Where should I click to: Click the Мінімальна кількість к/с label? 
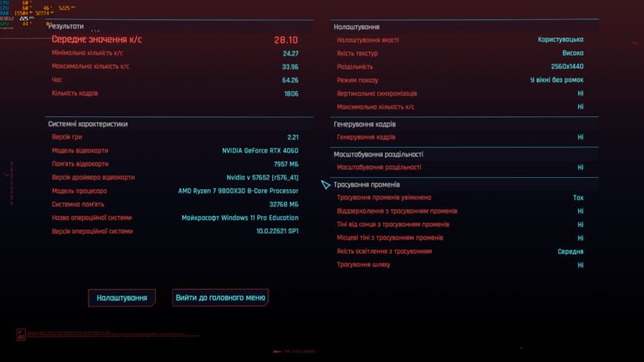click(x=87, y=53)
